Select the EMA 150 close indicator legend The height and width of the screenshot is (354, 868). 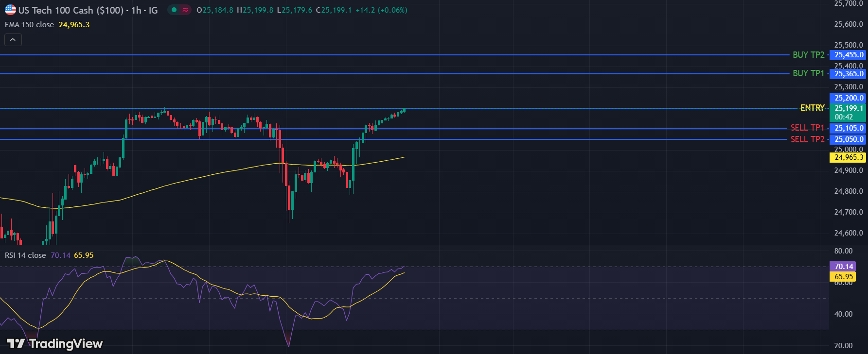[x=30, y=25]
